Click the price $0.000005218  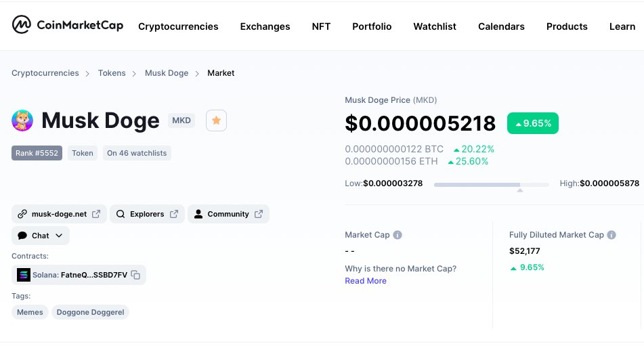coord(420,123)
